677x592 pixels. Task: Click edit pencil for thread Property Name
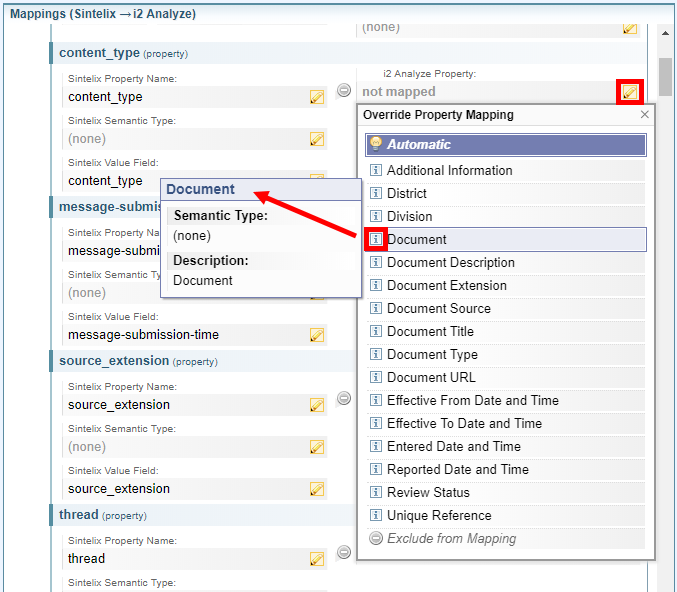[x=317, y=559]
